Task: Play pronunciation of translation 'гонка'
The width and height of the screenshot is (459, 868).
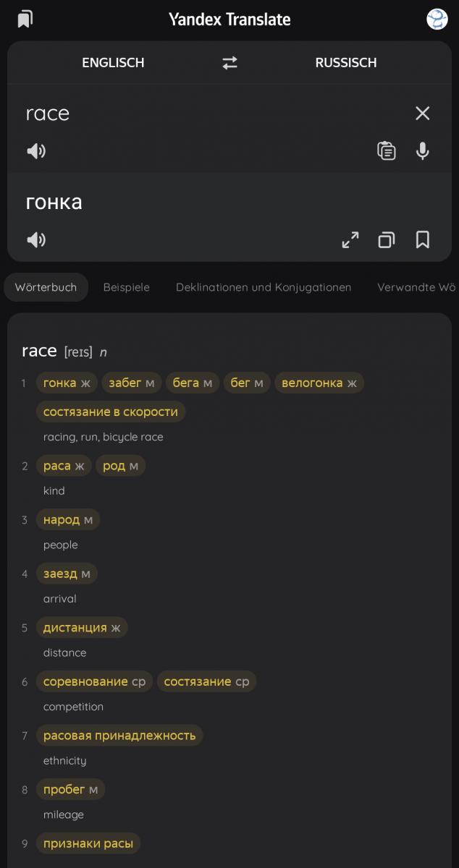Action: click(x=36, y=239)
